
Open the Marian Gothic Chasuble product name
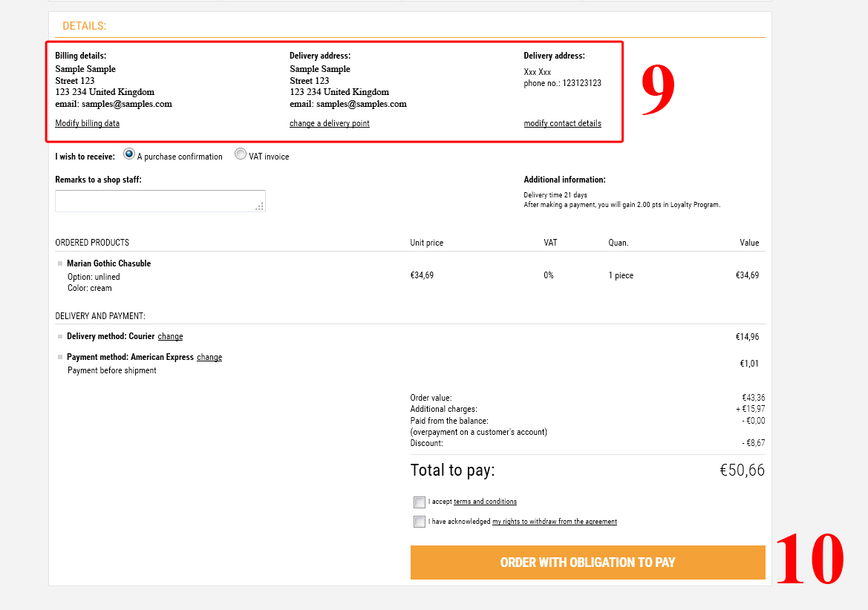(x=108, y=263)
